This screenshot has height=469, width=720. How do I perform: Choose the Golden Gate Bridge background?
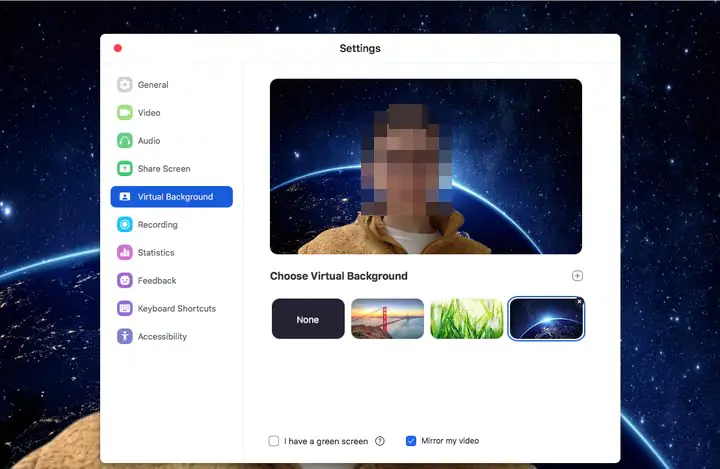(x=388, y=319)
